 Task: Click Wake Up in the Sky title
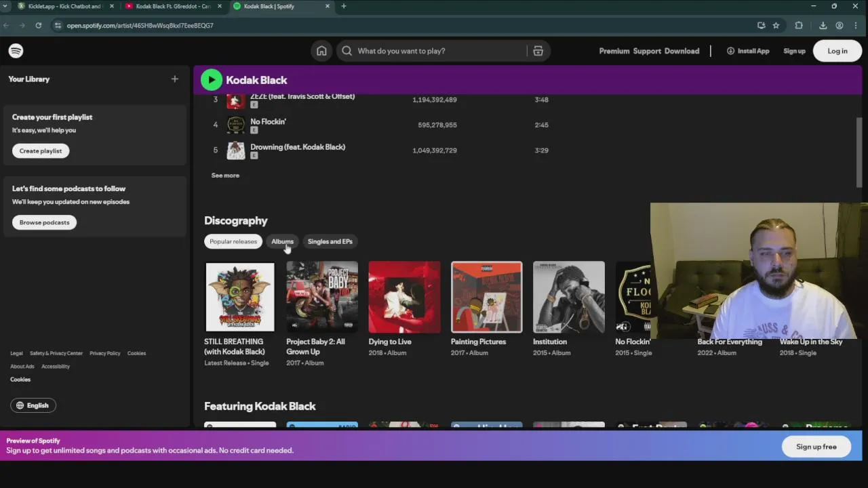(x=811, y=342)
